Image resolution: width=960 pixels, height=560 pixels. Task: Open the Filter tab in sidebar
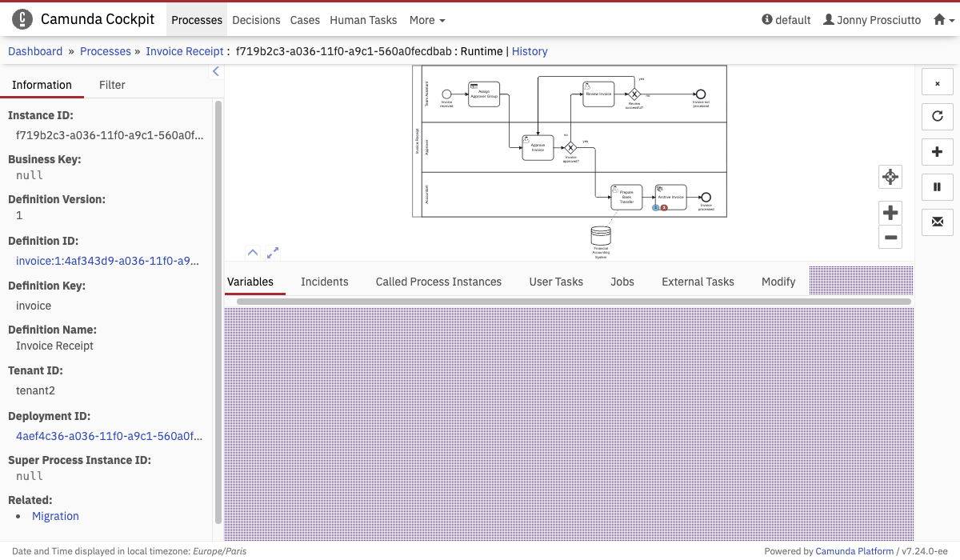pyautogui.click(x=112, y=85)
